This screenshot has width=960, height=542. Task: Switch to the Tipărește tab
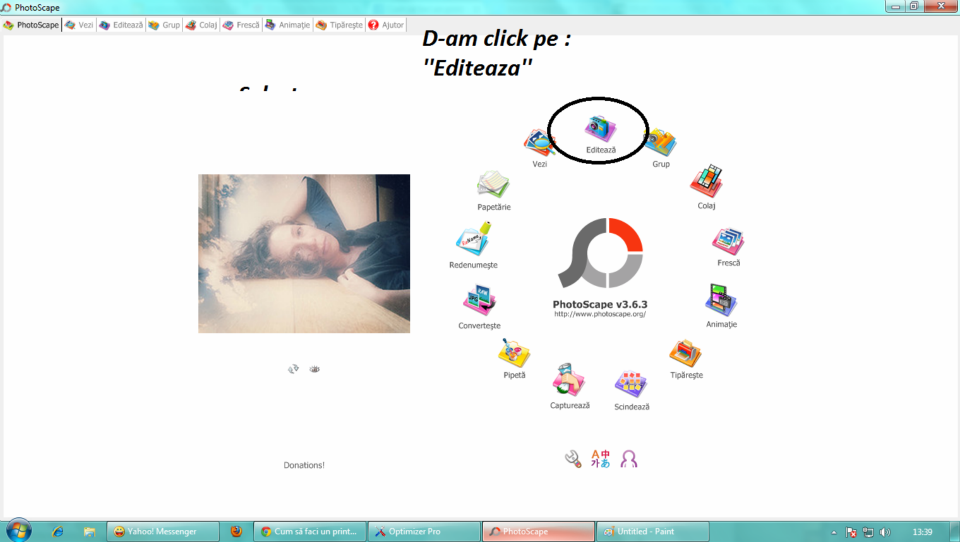[x=339, y=25]
